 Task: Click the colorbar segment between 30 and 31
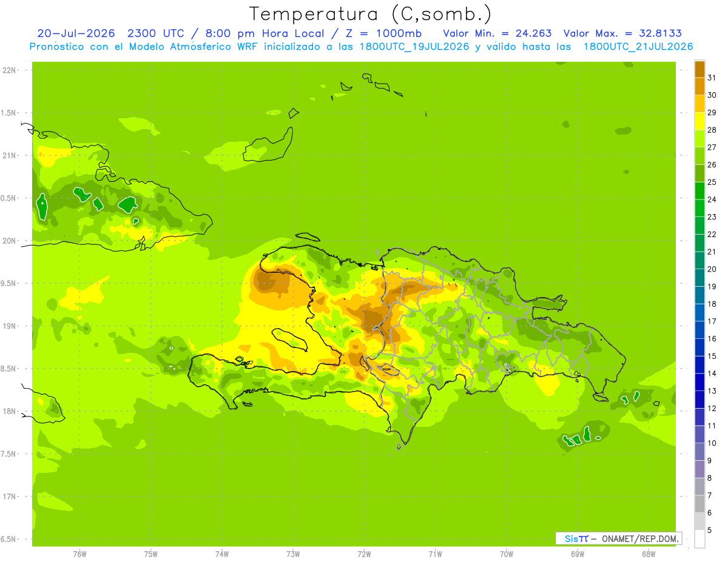pyautogui.click(x=699, y=87)
